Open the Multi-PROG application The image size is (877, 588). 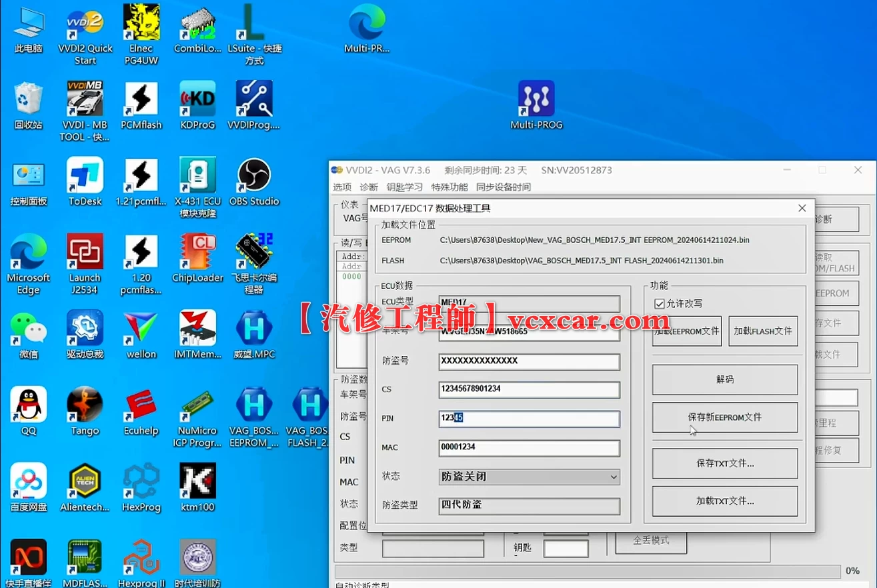536,97
